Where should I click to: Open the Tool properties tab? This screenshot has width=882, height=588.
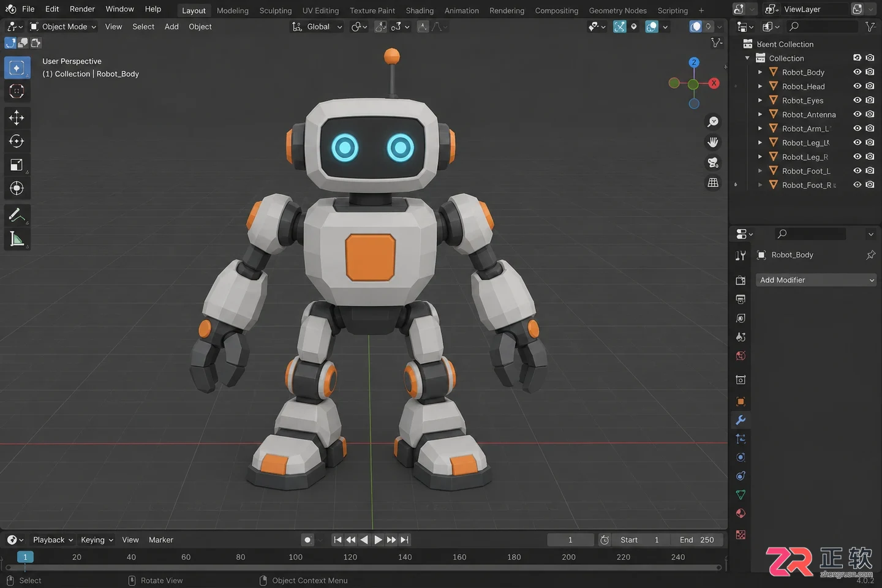[741, 255]
